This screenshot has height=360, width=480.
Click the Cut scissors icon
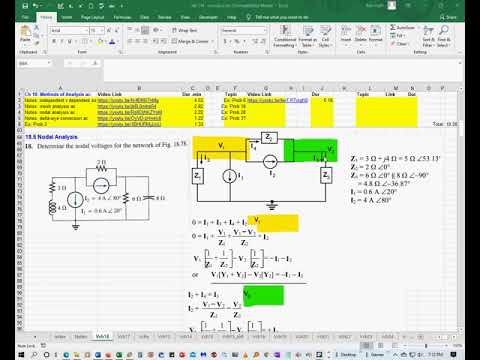pos(37,28)
